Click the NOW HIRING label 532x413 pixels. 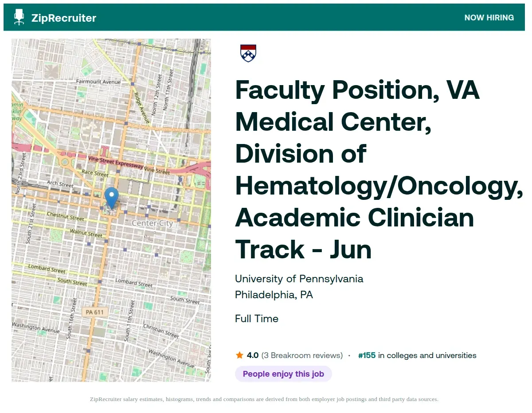click(489, 18)
